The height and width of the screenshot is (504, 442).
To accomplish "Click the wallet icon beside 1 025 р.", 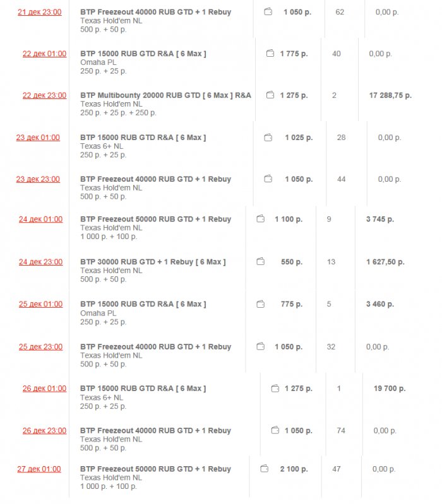I will click(x=268, y=138).
